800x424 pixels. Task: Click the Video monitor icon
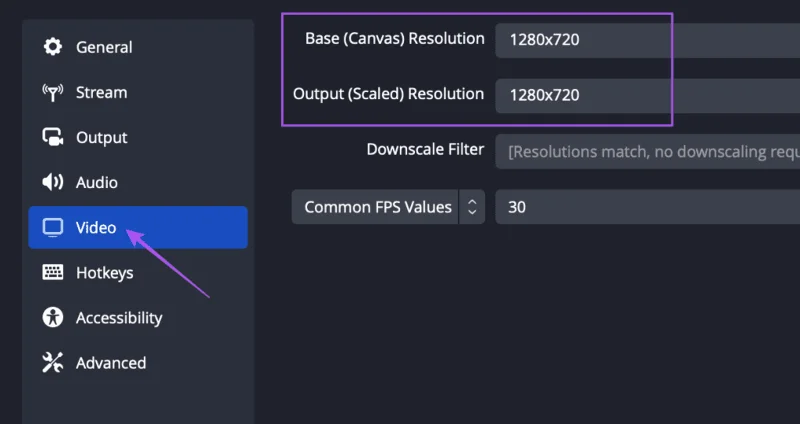pyautogui.click(x=53, y=228)
